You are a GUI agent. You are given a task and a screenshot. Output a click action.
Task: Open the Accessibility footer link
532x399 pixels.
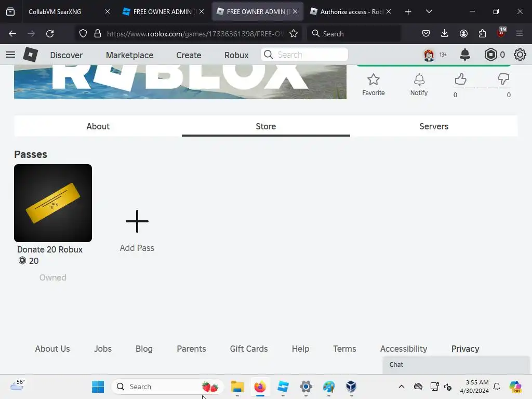pos(403,349)
